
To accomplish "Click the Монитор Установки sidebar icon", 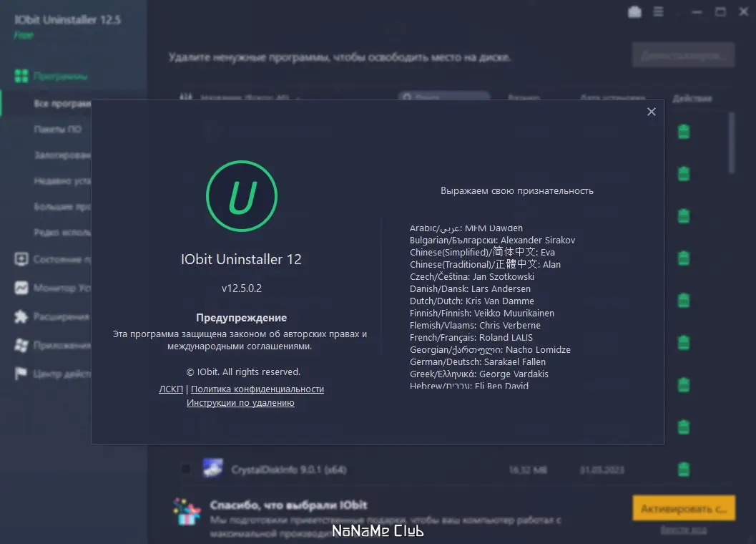I will 21,288.
